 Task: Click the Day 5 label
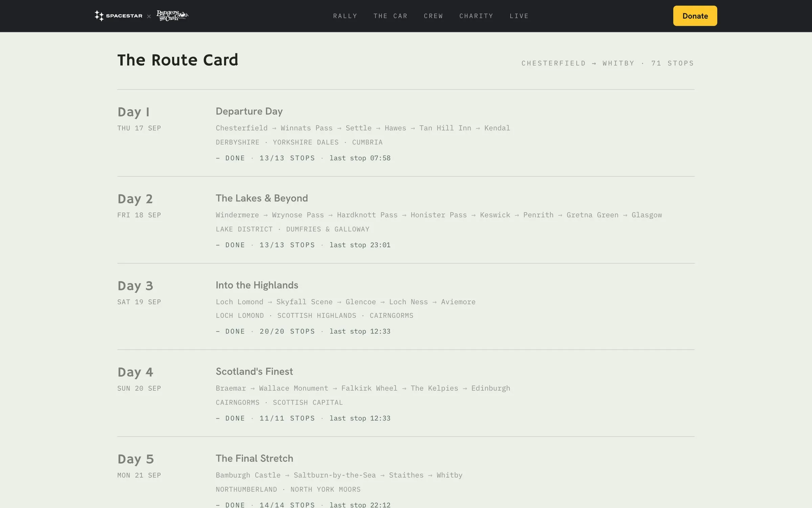click(x=136, y=460)
